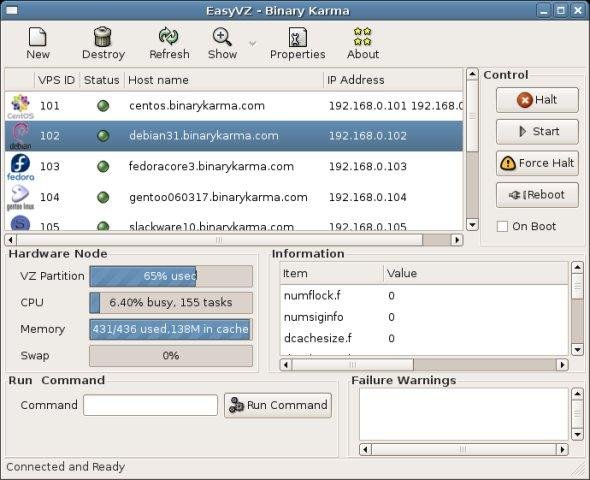590x480 pixels.
Task: Click the Destroy trash can icon
Action: (103, 37)
